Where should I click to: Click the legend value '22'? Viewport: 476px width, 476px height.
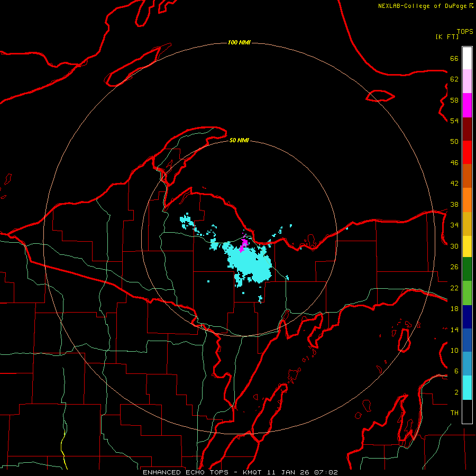(x=454, y=288)
